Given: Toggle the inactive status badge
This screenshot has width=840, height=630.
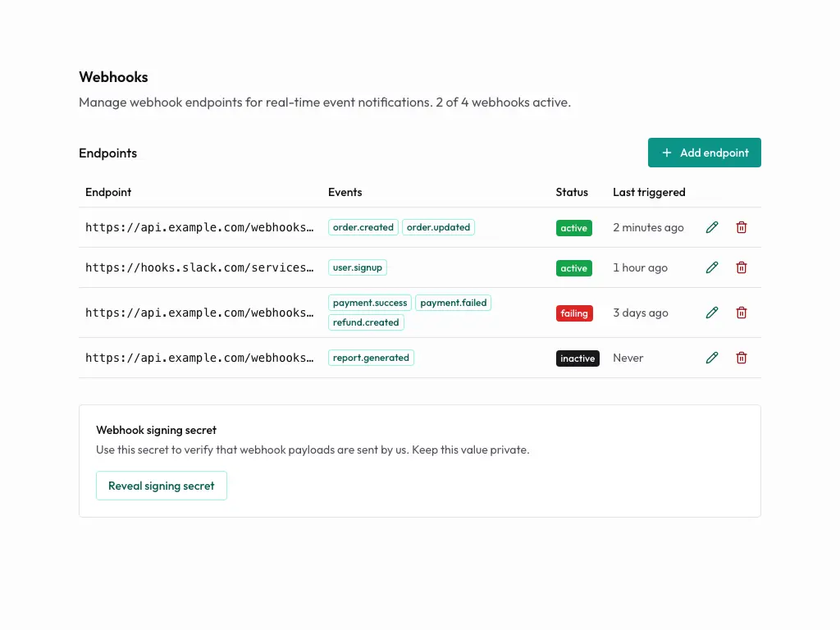Looking at the screenshot, I should point(577,358).
